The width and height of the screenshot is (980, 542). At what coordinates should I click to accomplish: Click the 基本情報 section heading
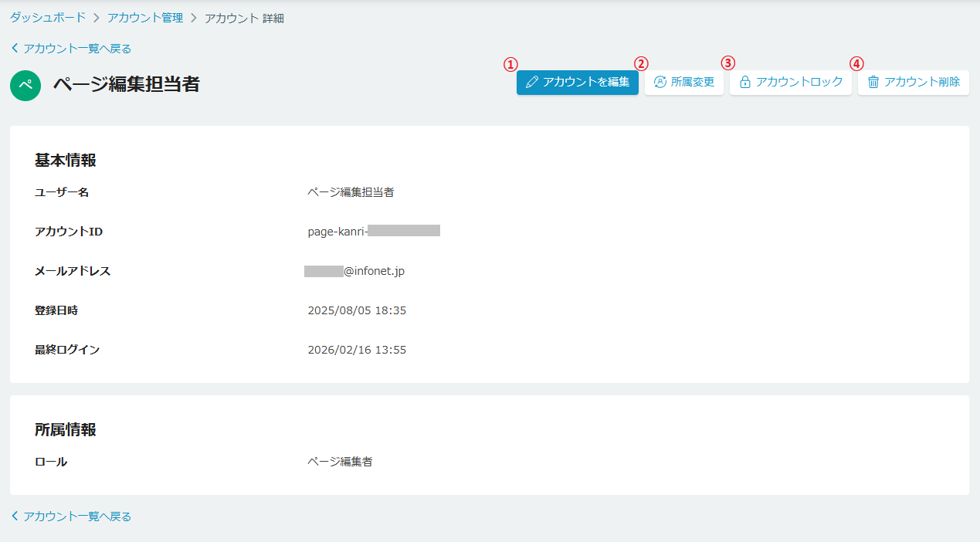(x=66, y=161)
